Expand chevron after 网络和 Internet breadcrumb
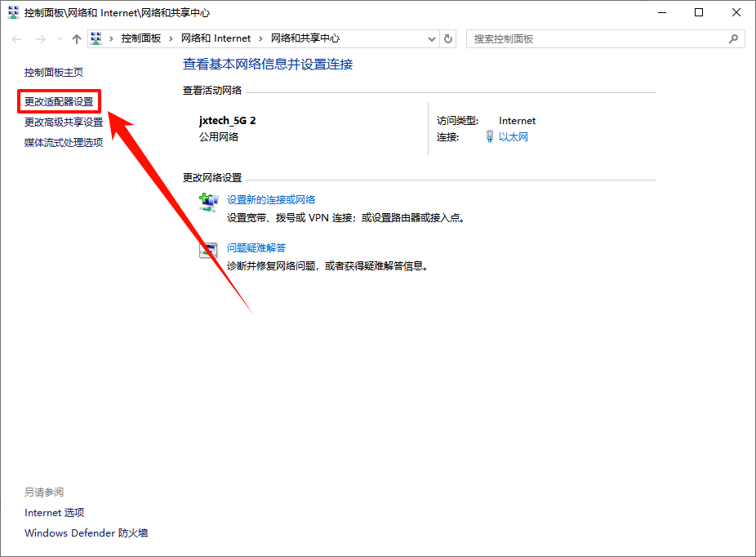This screenshot has height=557, width=756. coord(260,39)
